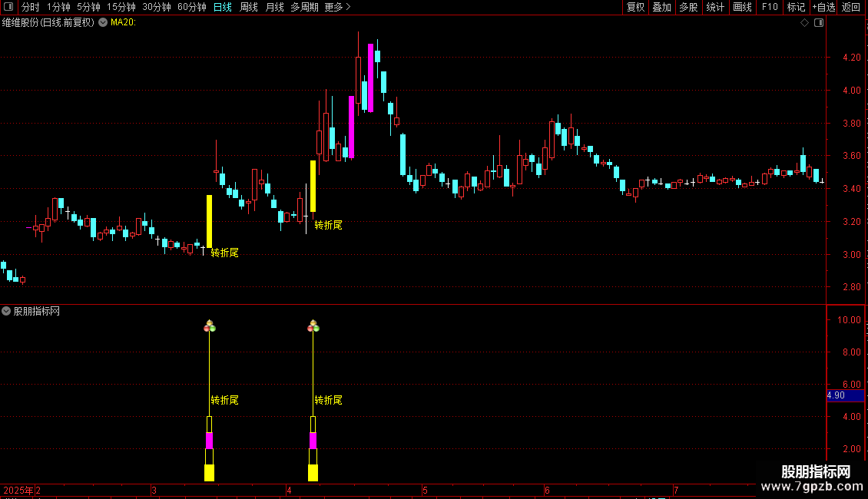Click the 2025年 date label on time axis

18,491
